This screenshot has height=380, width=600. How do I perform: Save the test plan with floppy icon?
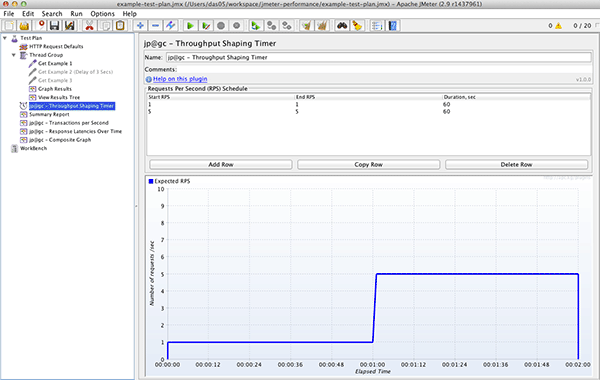click(54, 26)
